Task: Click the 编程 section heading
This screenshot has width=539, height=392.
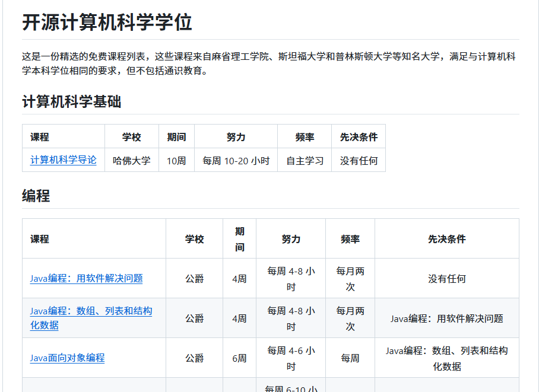Action: click(x=36, y=196)
